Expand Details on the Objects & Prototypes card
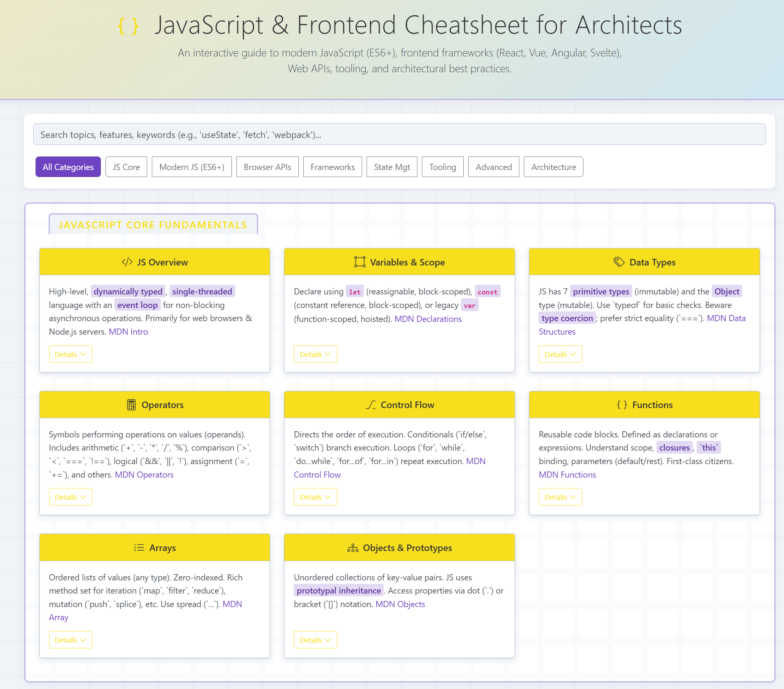Screen dimensions: 784x689 (315, 640)
